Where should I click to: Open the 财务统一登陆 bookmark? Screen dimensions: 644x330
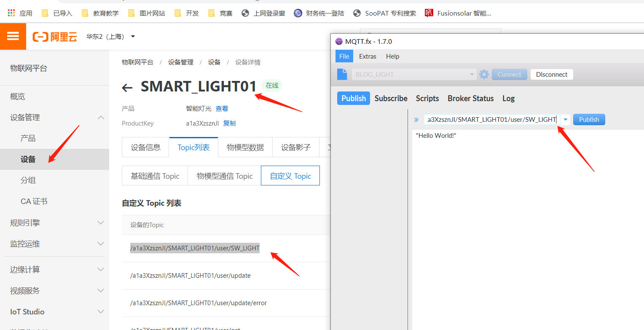[x=319, y=13]
